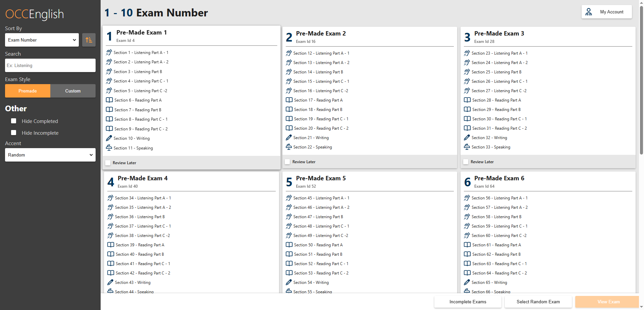Screen dimensions: 644x310
Task: Select the Pre-Made Exam 2 card title
Action: (x=321, y=34)
